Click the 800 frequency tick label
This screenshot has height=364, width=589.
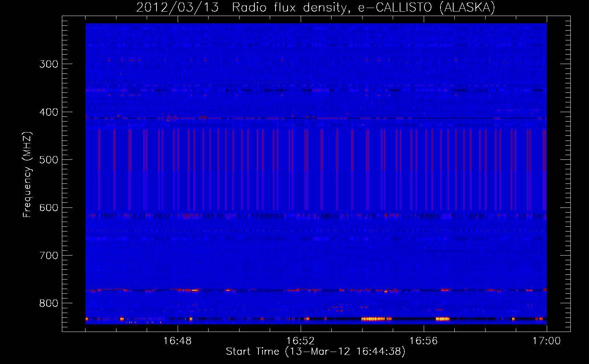[x=49, y=303]
